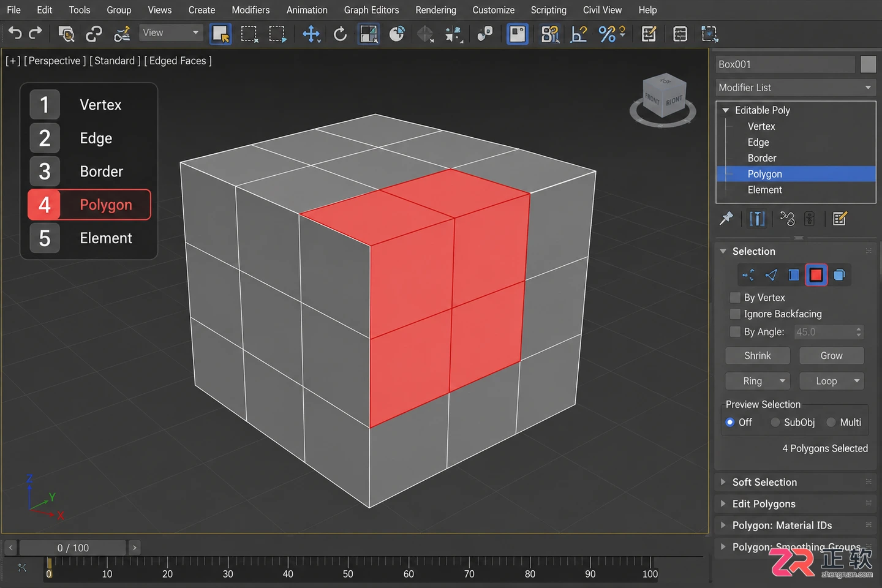
Task: Select the Off preview selection radio
Action: click(729, 422)
